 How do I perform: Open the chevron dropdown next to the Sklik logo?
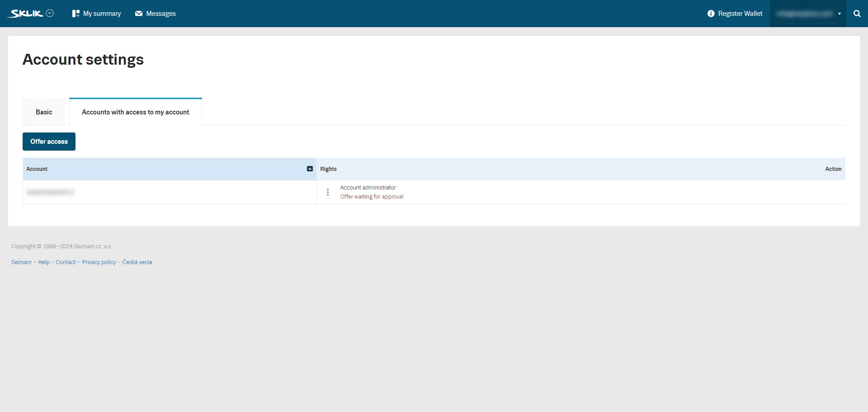tap(50, 13)
